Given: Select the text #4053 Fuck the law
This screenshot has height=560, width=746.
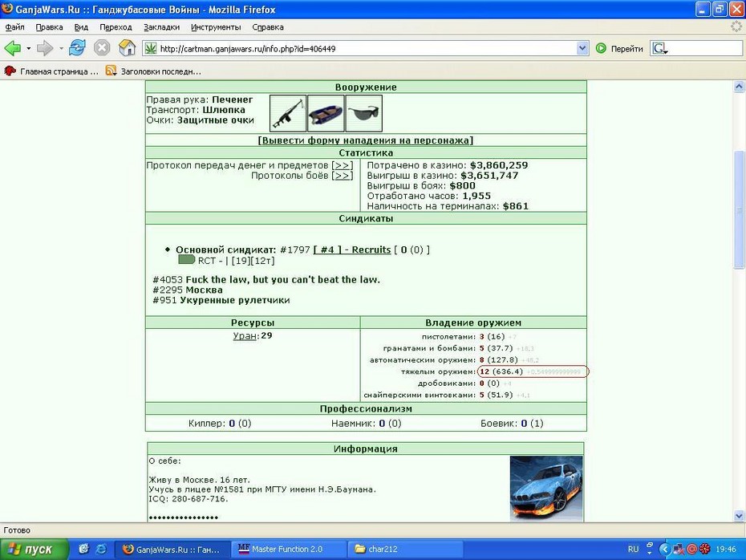Looking at the screenshot, I should tap(266, 280).
